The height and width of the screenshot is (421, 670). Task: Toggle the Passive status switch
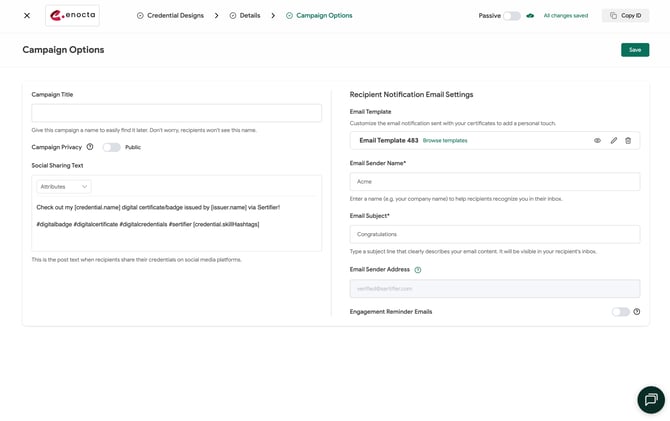pos(511,16)
